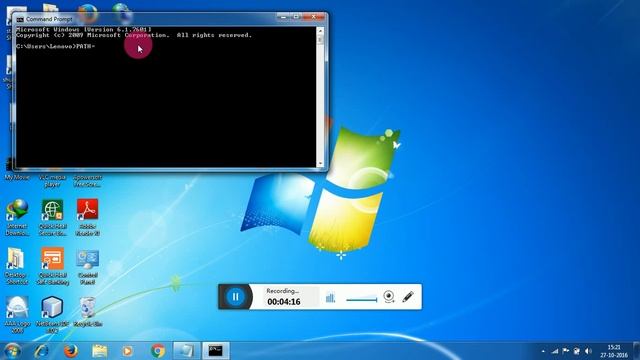This screenshot has height=360, width=640.
Task: Open the Control Panel desktop icon
Action: tap(87, 266)
